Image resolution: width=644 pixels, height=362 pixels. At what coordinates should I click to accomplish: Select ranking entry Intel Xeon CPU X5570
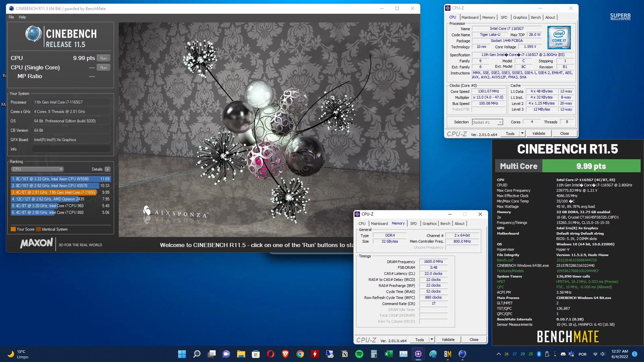(x=61, y=186)
